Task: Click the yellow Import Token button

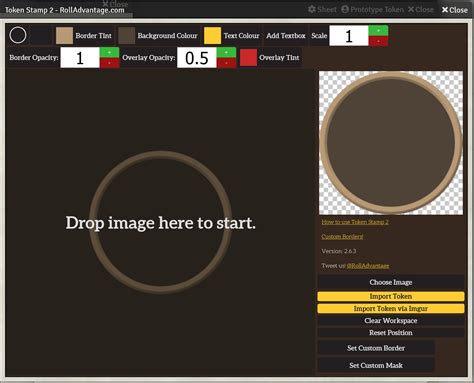Action: (x=391, y=296)
